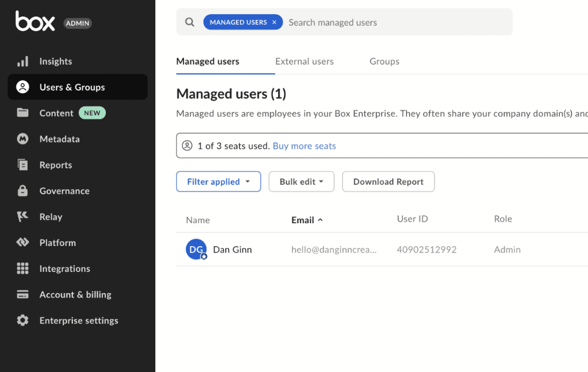Screen dimensions: 588x372
Task: Click the Platform code icon
Action: (22, 243)
